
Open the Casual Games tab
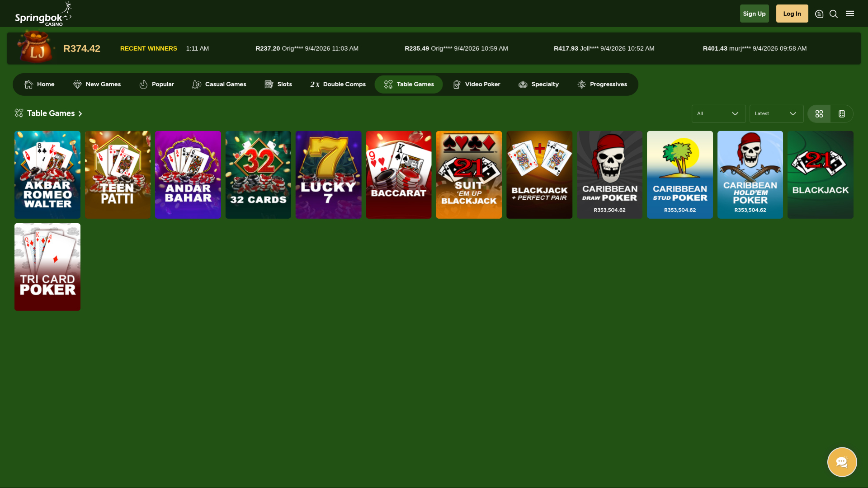(219, 84)
